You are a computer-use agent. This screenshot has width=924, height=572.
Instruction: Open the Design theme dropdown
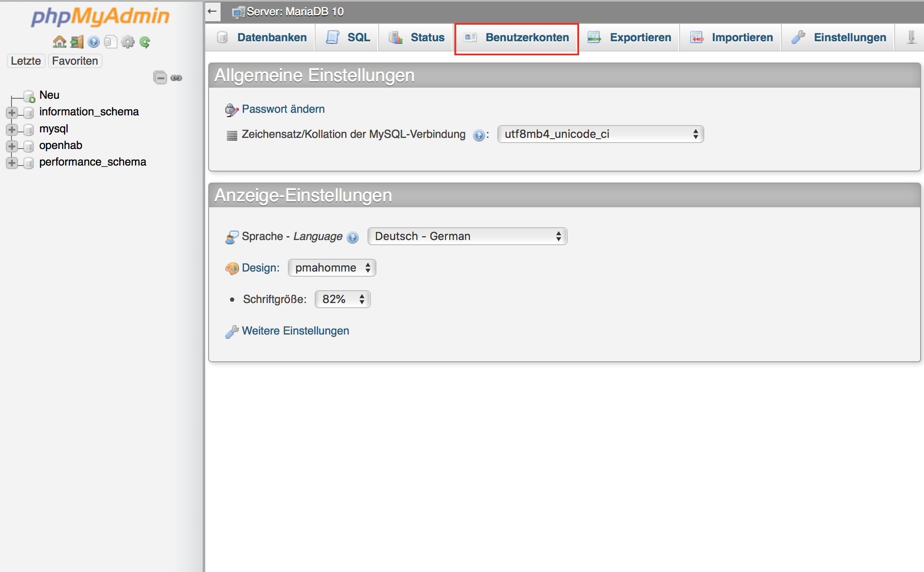pyautogui.click(x=332, y=268)
